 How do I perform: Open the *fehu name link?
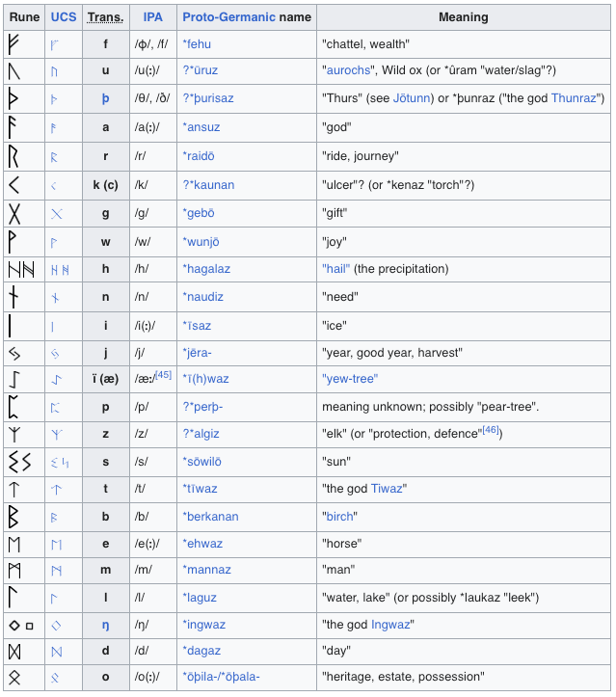[201, 44]
